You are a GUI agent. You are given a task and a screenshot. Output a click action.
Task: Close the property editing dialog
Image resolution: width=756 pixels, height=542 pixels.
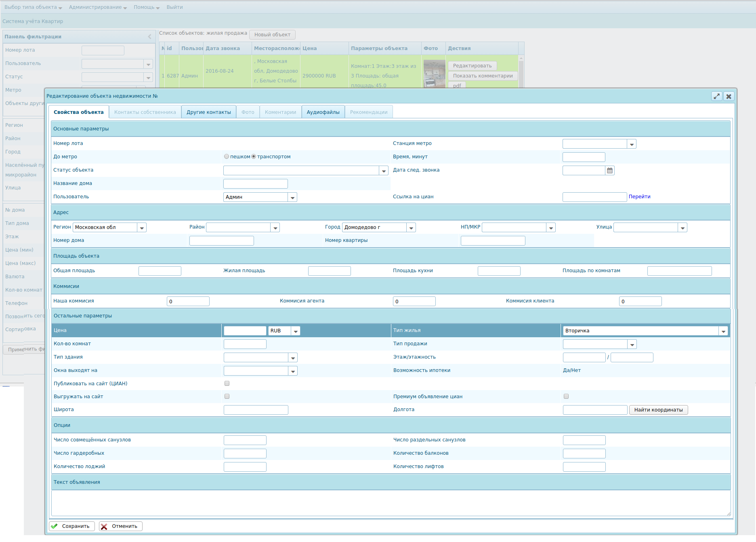tap(729, 97)
